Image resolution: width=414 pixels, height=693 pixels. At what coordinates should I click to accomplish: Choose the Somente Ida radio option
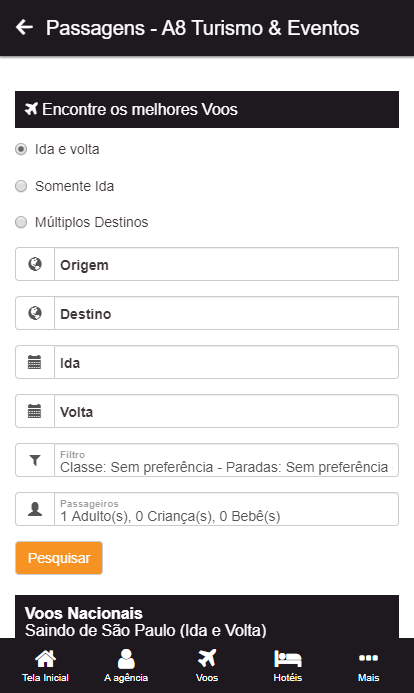21,186
